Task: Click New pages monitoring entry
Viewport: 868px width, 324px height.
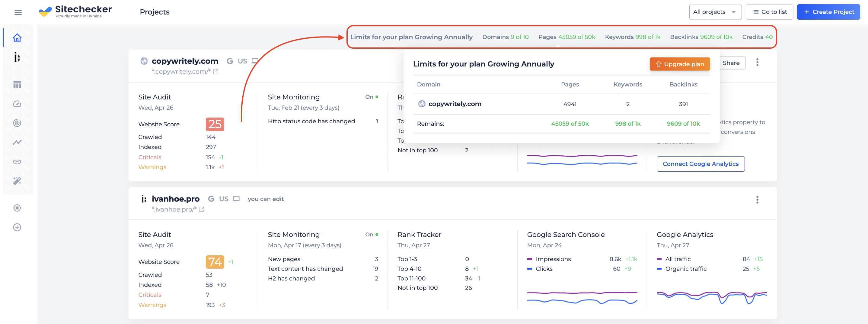Action: tap(323, 259)
